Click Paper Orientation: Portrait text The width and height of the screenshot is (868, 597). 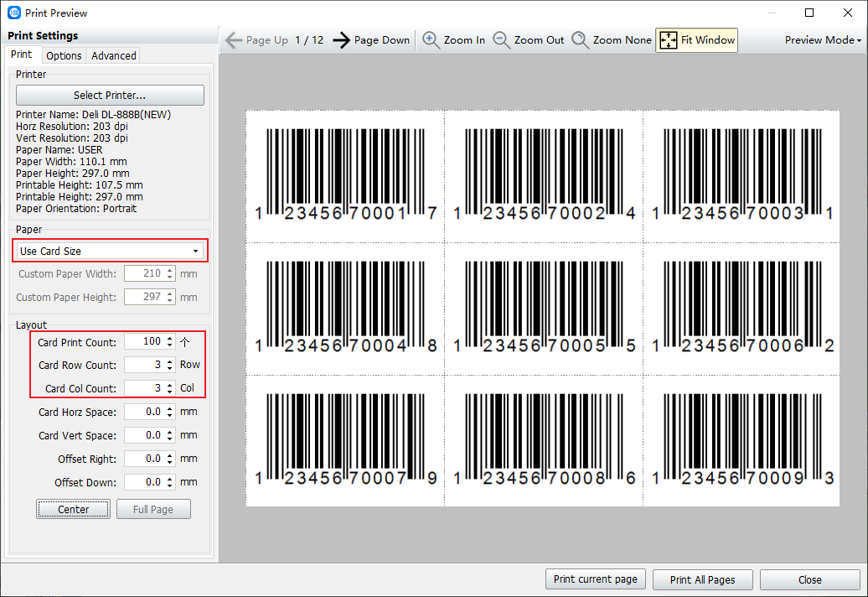76,209
